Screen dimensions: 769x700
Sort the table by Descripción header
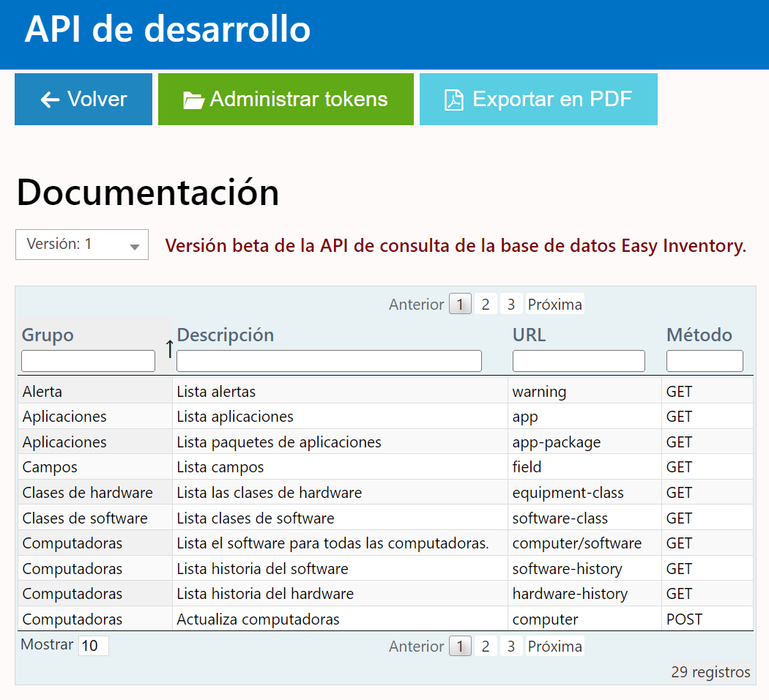coord(226,335)
